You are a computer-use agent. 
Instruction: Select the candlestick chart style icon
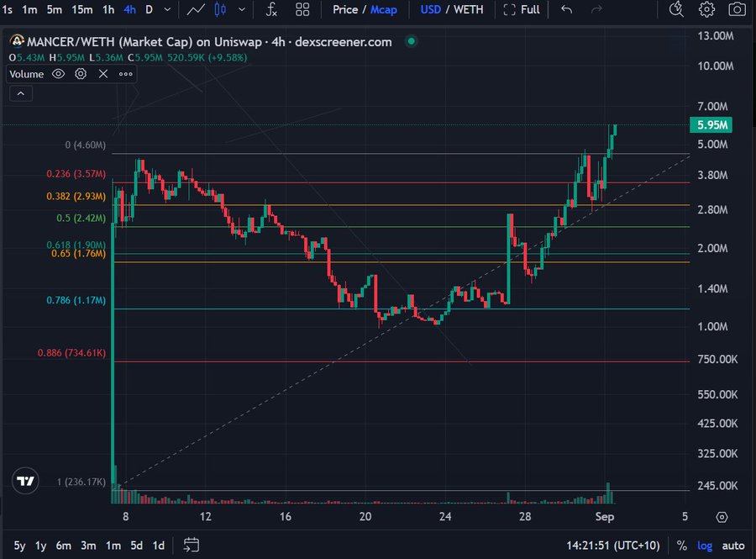click(220, 9)
